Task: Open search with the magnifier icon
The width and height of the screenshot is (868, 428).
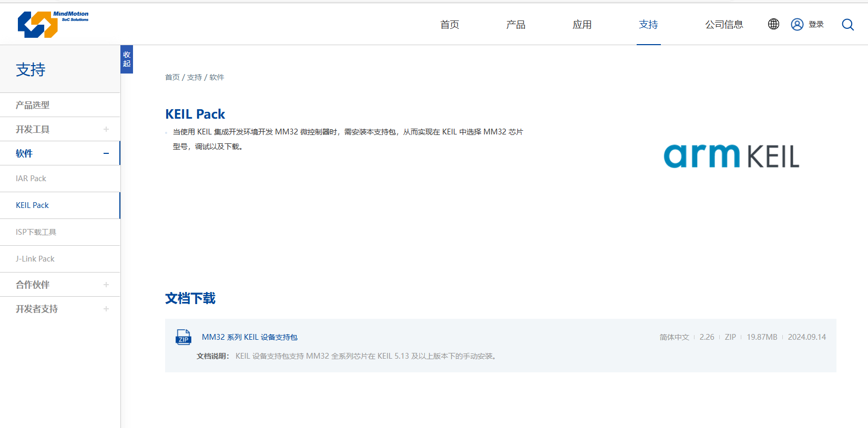Action: coord(847,25)
